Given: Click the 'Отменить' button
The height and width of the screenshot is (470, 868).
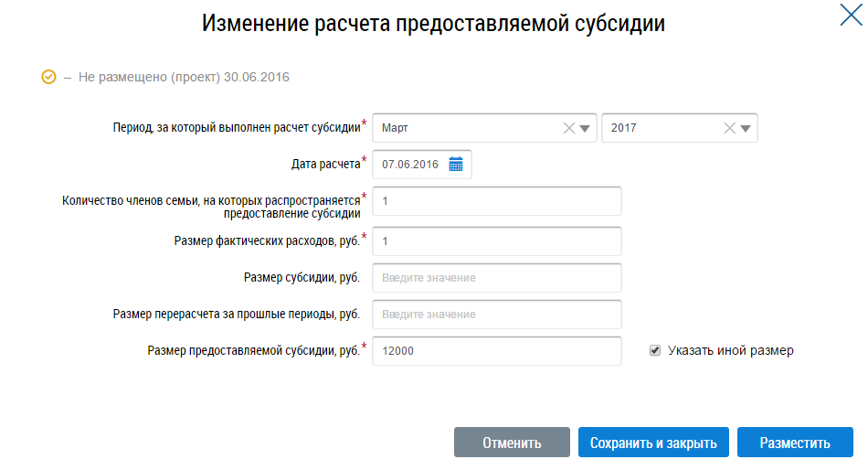Looking at the screenshot, I should (x=512, y=443).
